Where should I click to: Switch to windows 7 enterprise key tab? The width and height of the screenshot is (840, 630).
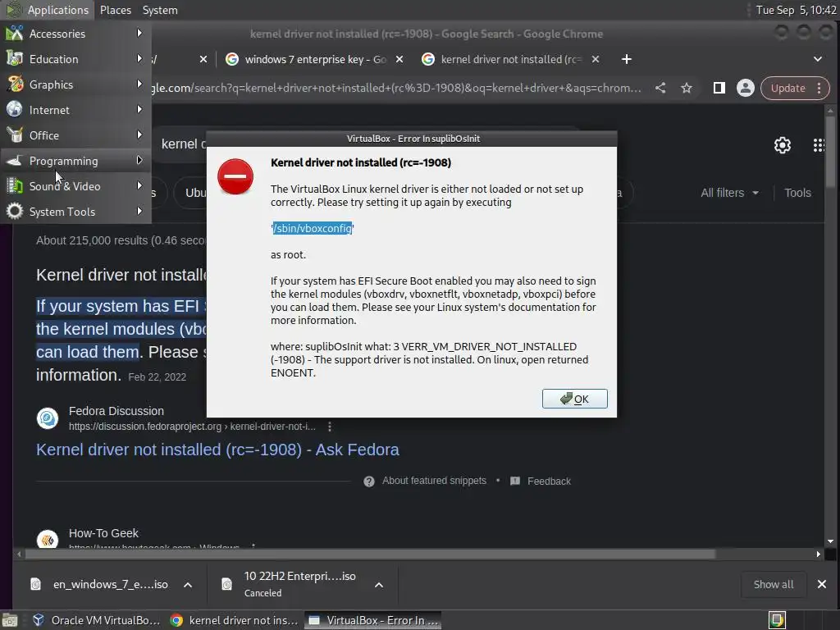(314, 59)
